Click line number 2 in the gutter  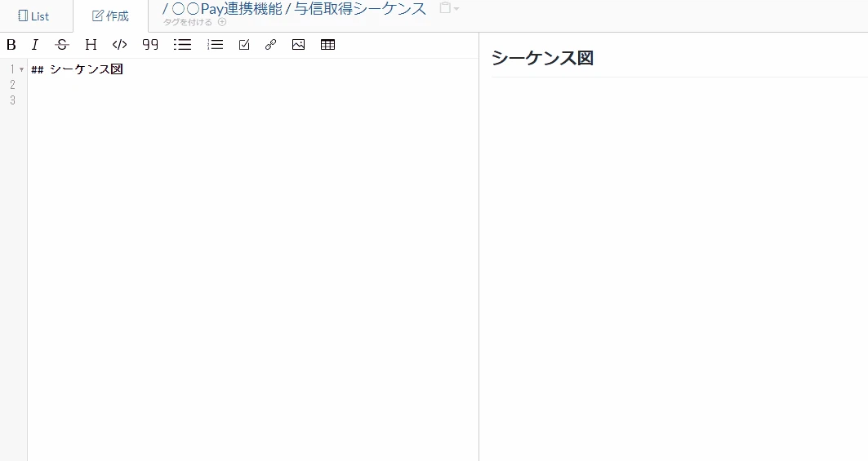(x=13, y=85)
